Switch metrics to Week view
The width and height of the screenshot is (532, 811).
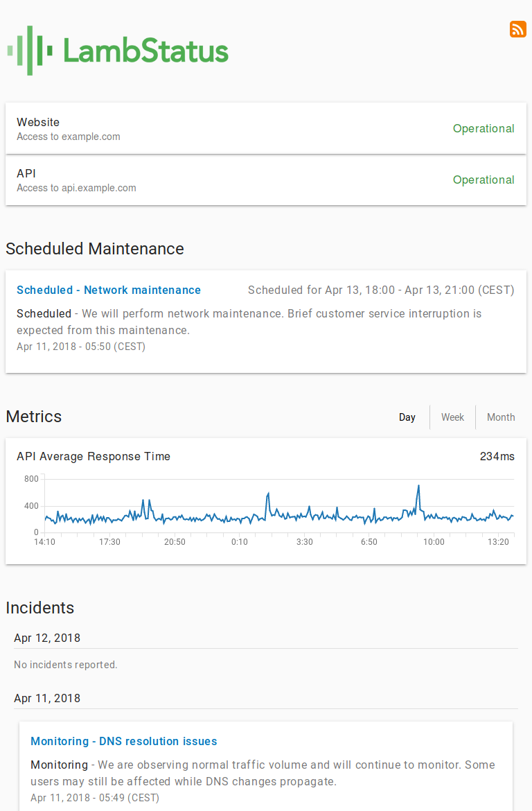(x=452, y=417)
